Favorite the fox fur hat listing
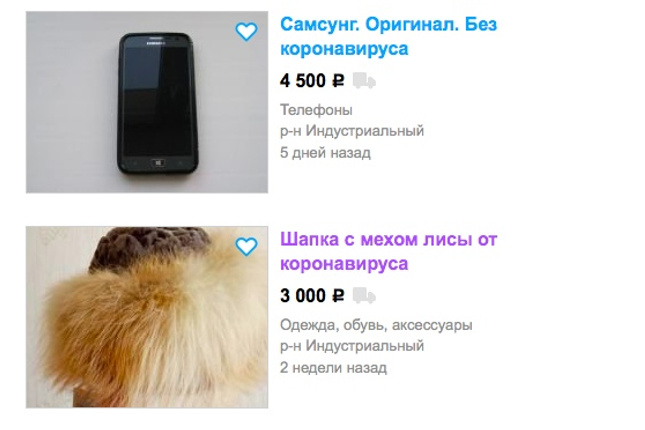 coord(246,246)
